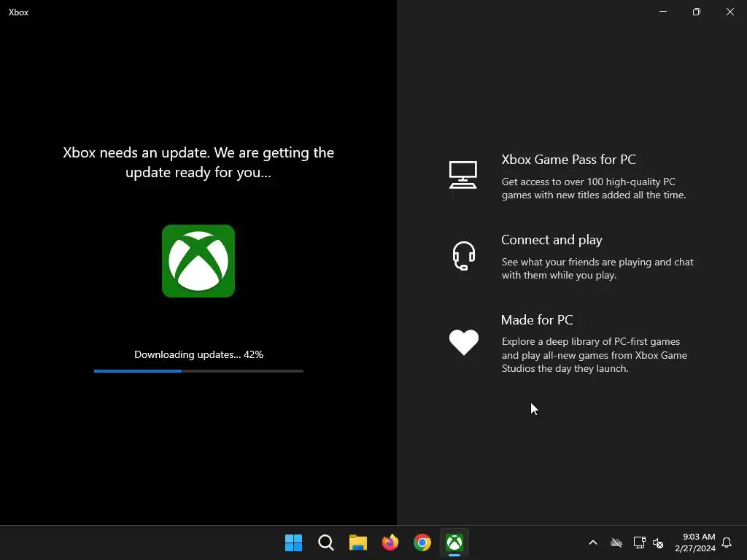The width and height of the screenshot is (747, 560).
Task: Select the Xbox app icon in the taskbar
Action: (454, 542)
